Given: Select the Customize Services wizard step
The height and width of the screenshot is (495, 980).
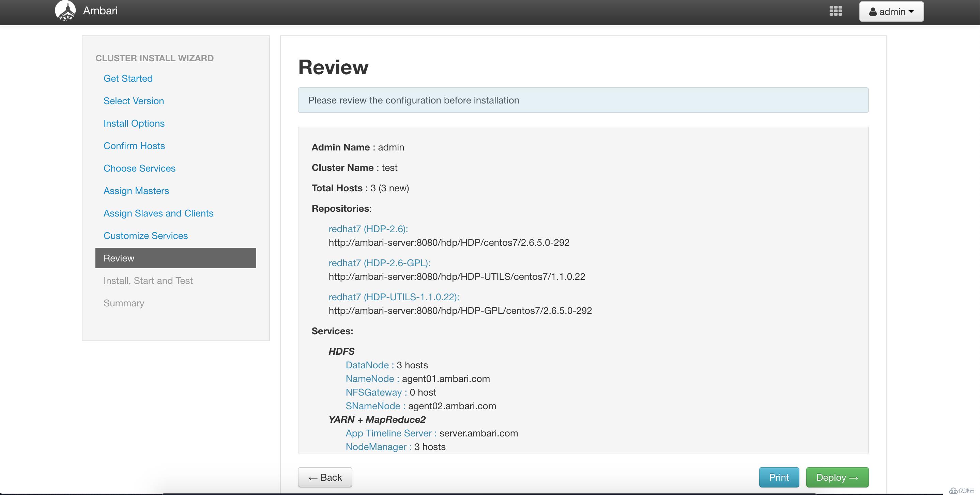Looking at the screenshot, I should coord(146,235).
